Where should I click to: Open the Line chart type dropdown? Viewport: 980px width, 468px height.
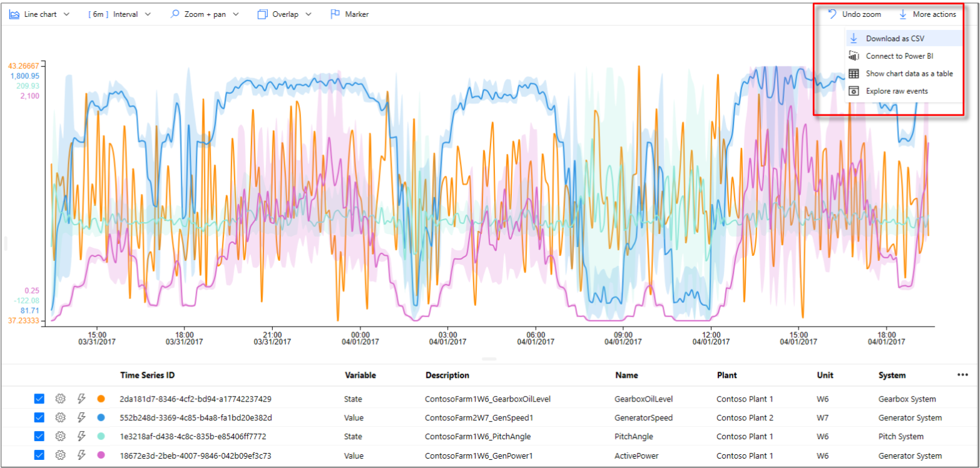(x=39, y=14)
